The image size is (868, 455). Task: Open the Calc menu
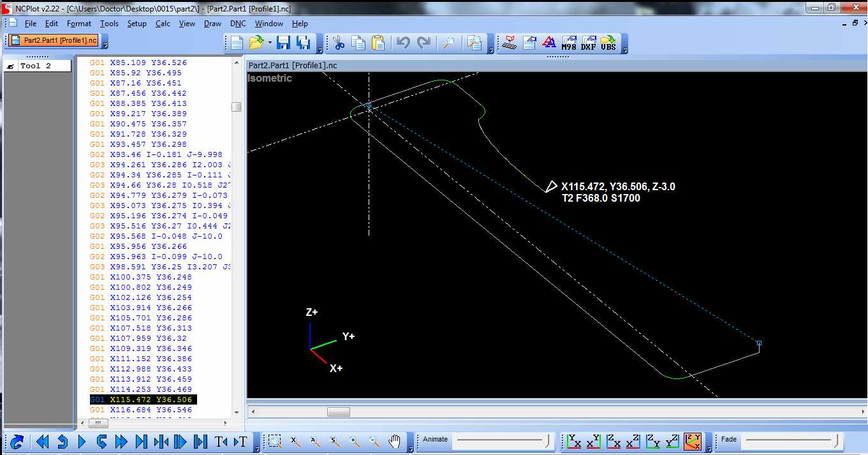163,24
